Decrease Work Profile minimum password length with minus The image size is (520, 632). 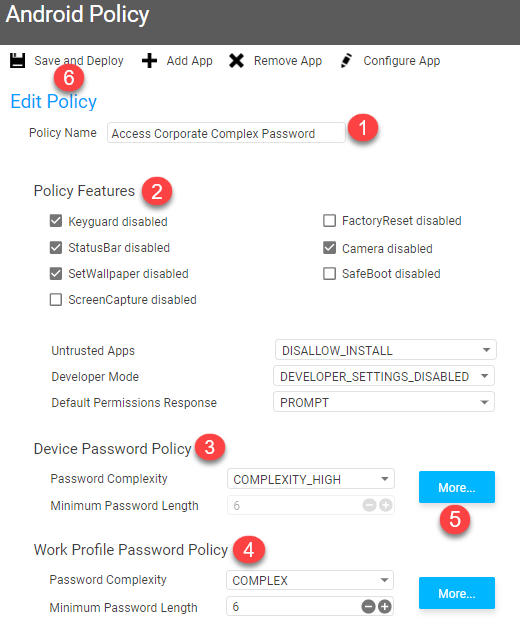(368, 606)
